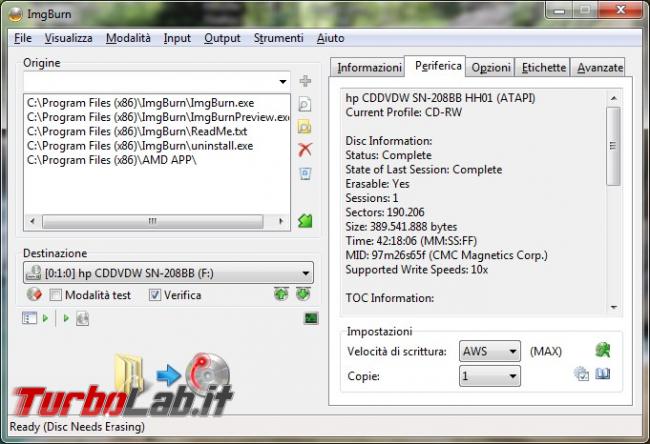Viewport: 650px width, 444px height.
Task: Click the green automatic write speed icon
Action: tap(603, 350)
